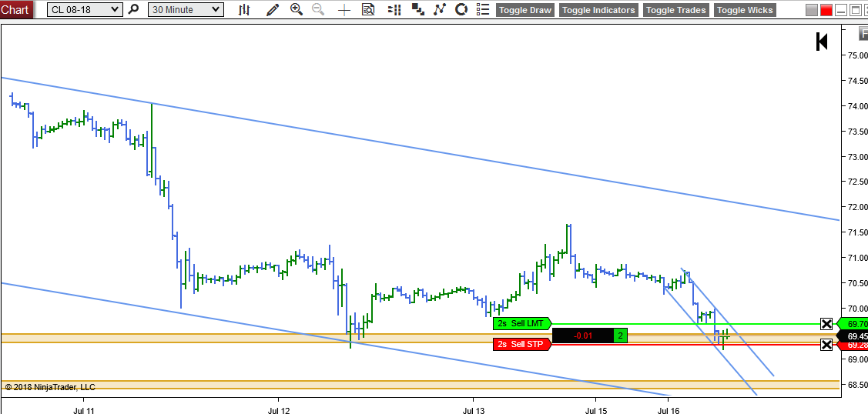Image resolution: width=868 pixels, height=414 pixels.
Task: Cancel the Sell STP order X
Action: point(826,345)
